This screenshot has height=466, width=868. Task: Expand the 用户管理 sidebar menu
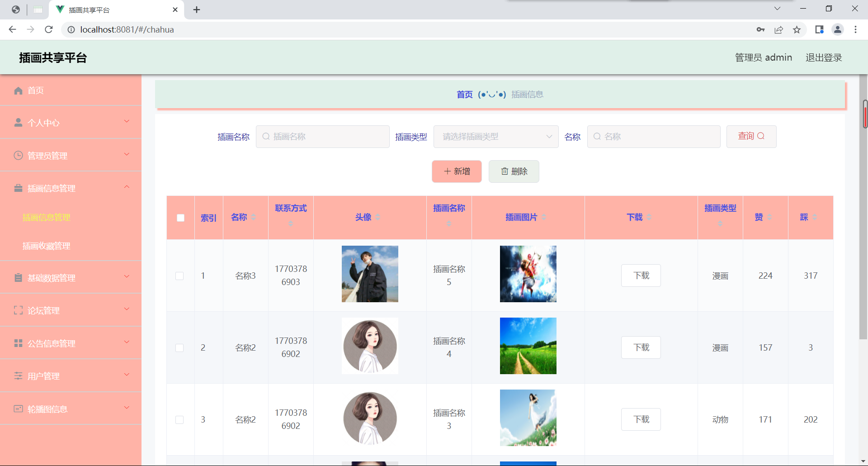pos(127,375)
